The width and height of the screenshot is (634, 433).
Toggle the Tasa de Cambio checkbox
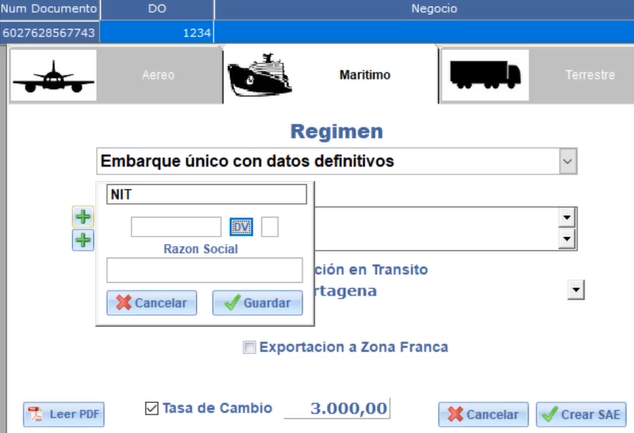tap(152, 408)
